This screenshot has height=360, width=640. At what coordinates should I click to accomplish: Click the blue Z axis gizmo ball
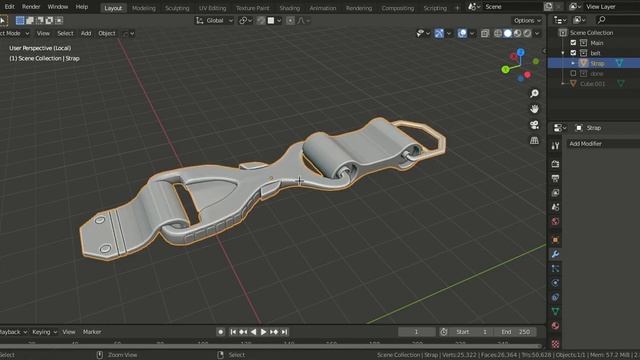pos(520,52)
